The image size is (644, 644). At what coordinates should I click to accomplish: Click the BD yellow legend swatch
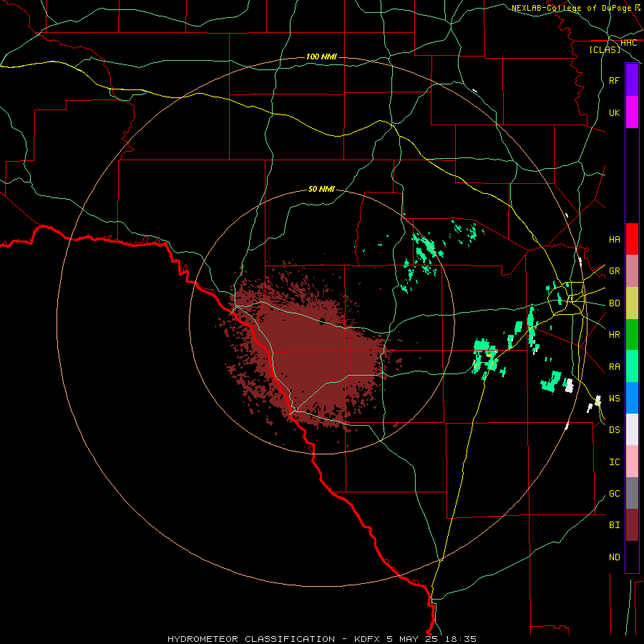pos(632,303)
